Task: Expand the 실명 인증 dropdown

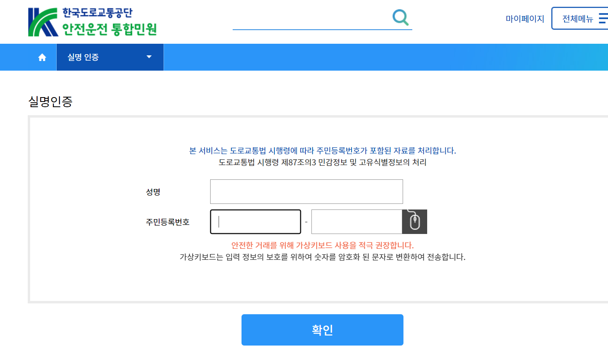Action: click(x=110, y=57)
